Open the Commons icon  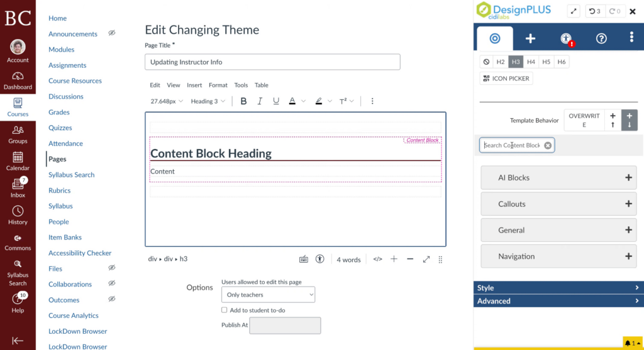(18, 243)
